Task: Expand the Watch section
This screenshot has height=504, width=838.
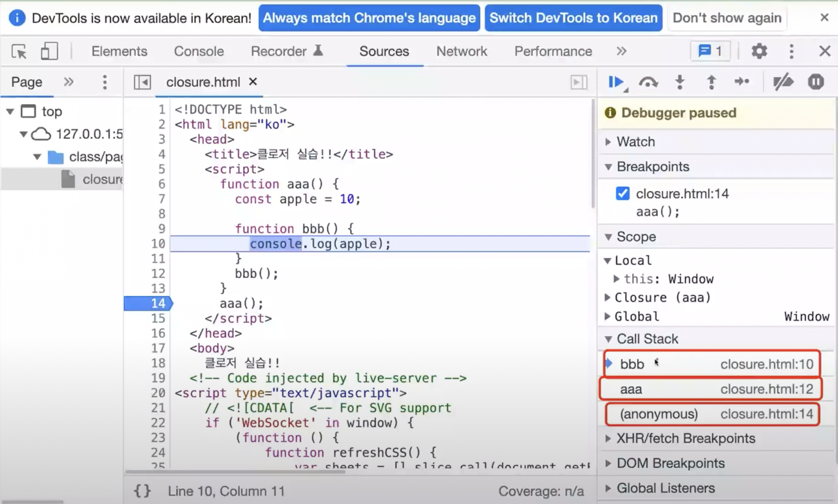Action: tap(608, 141)
